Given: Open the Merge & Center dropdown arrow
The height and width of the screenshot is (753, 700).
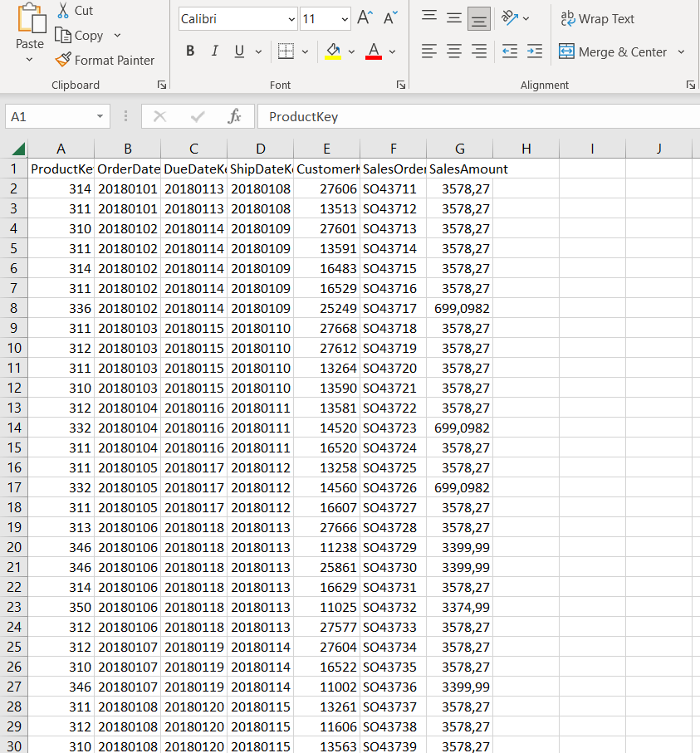Looking at the screenshot, I should (x=681, y=51).
